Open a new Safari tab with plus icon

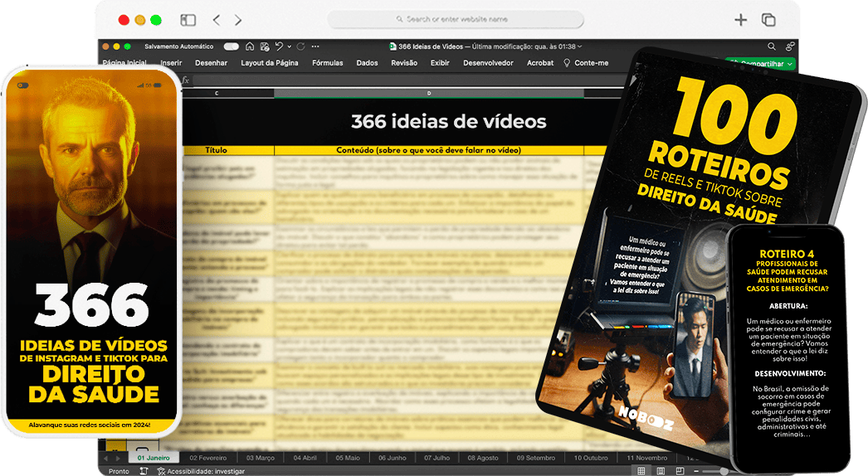(741, 20)
